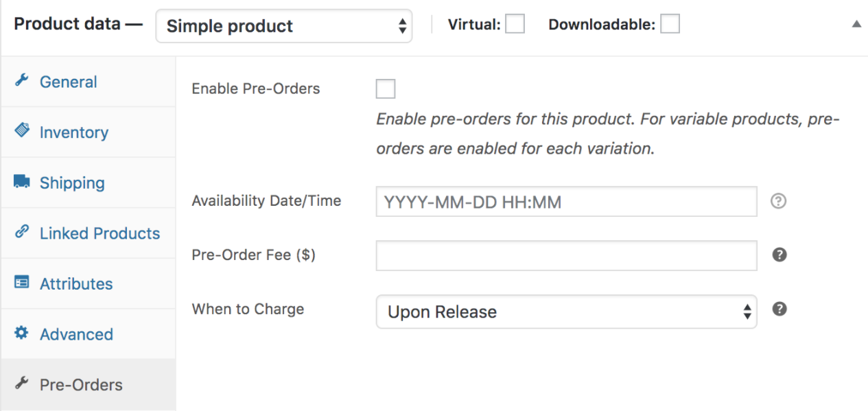Click help icon beside Availability Date/Time
The height and width of the screenshot is (411, 868).
tap(778, 201)
